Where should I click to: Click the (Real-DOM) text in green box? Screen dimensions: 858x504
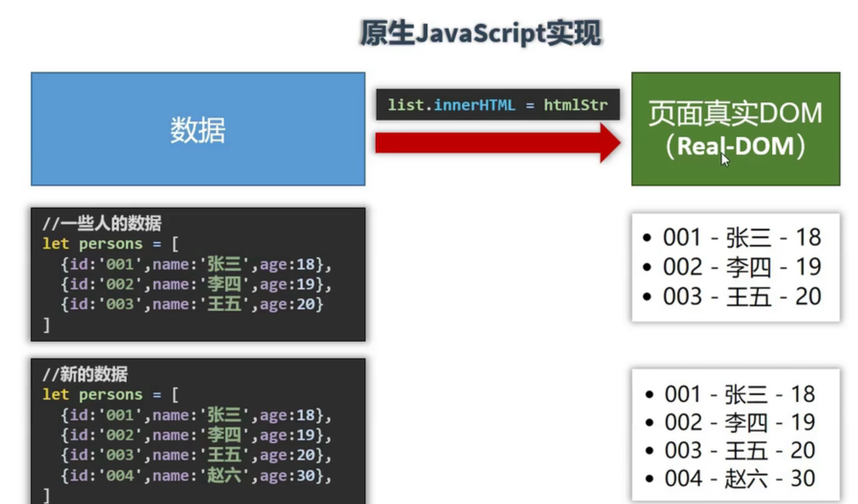point(735,147)
